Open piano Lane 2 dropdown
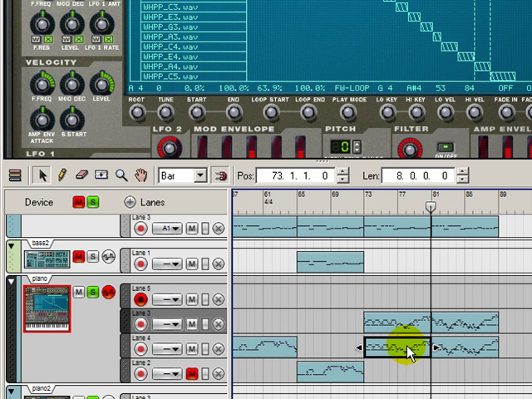 (x=167, y=374)
